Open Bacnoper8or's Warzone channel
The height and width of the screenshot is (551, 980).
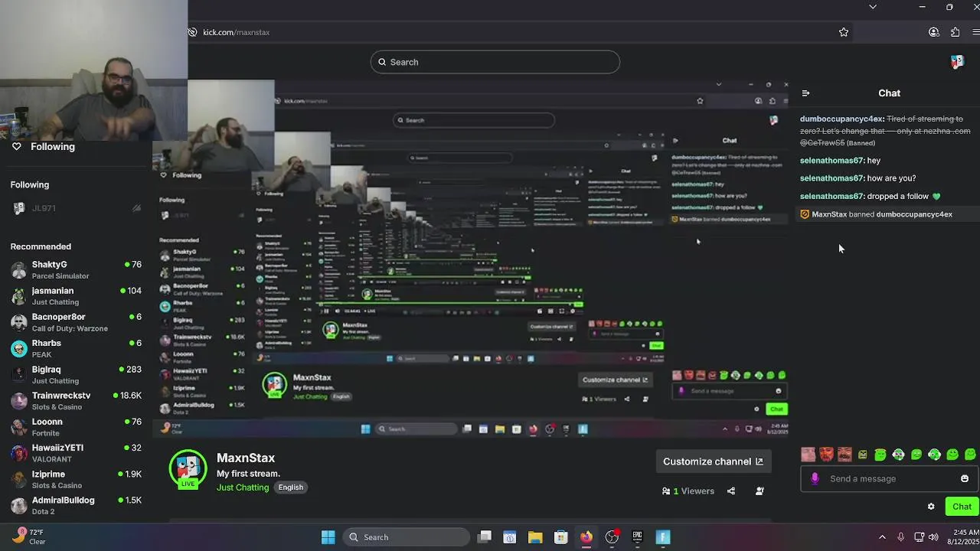coord(77,322)
